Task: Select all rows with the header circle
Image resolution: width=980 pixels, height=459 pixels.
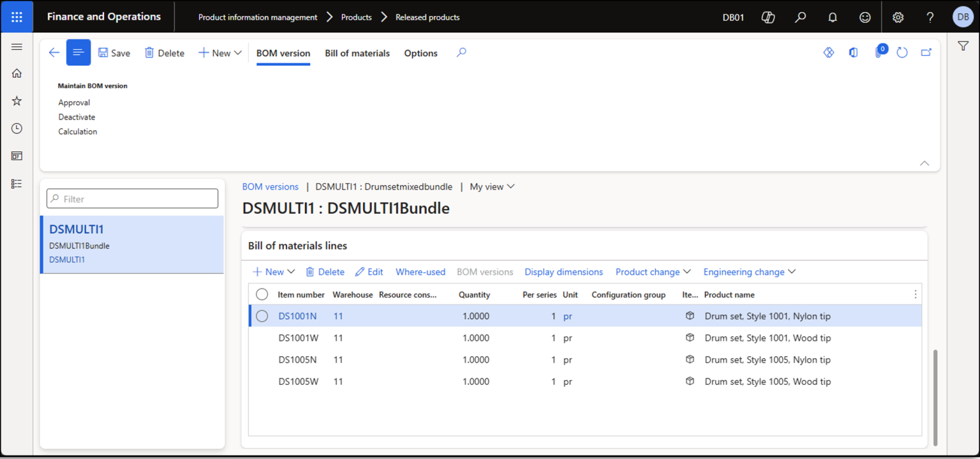Action: [262, 294]
